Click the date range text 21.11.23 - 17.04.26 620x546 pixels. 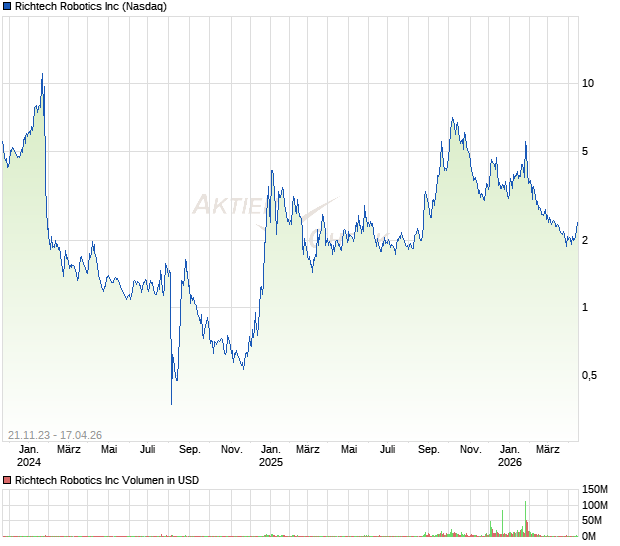click(x=55, y=434)
